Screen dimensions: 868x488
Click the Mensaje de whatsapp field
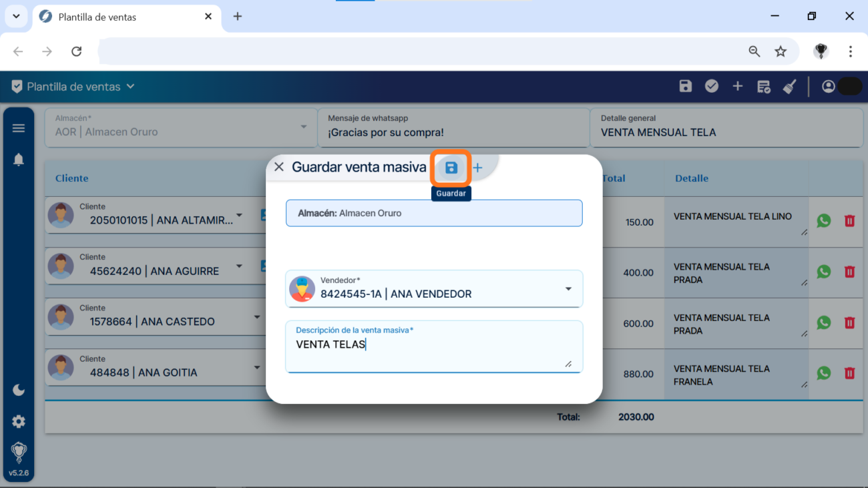(453, 132)
